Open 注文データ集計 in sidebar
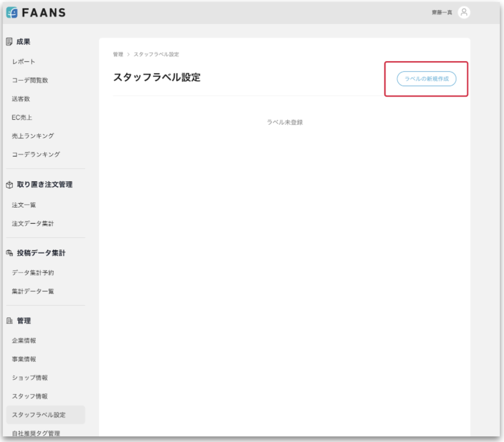 click(x=33, y=224)
